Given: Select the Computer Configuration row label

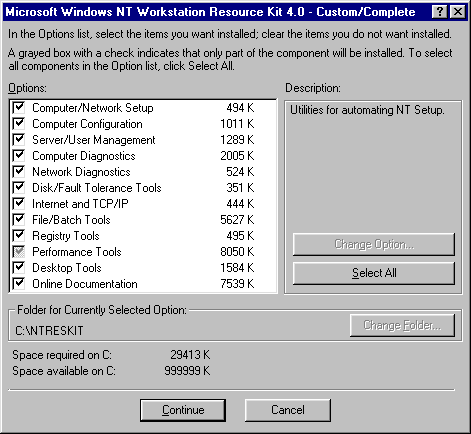Looking at the screenshot, I should (87, 124).
